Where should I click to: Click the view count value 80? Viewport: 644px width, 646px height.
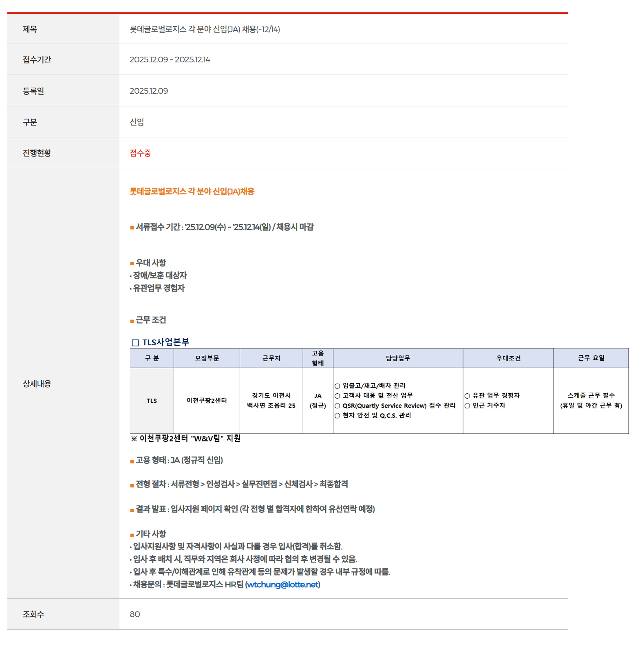click(x=135, y=614)
